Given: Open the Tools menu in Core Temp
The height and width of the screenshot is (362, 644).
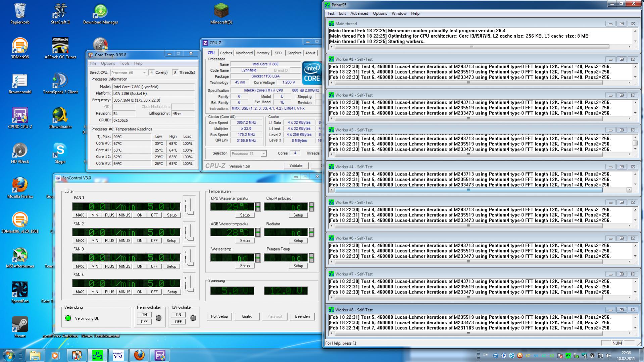Looking at the screenshot, I should point(125,63).
